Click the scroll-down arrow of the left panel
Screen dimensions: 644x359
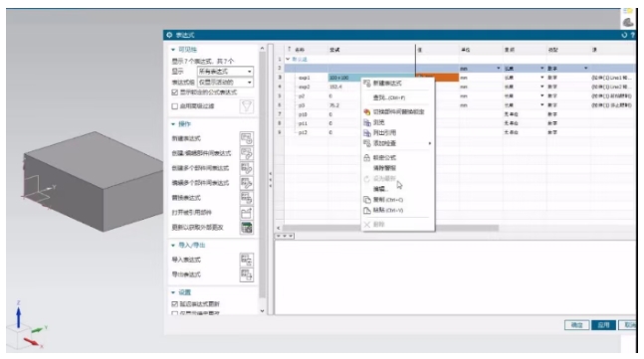[x=262, y=311]
